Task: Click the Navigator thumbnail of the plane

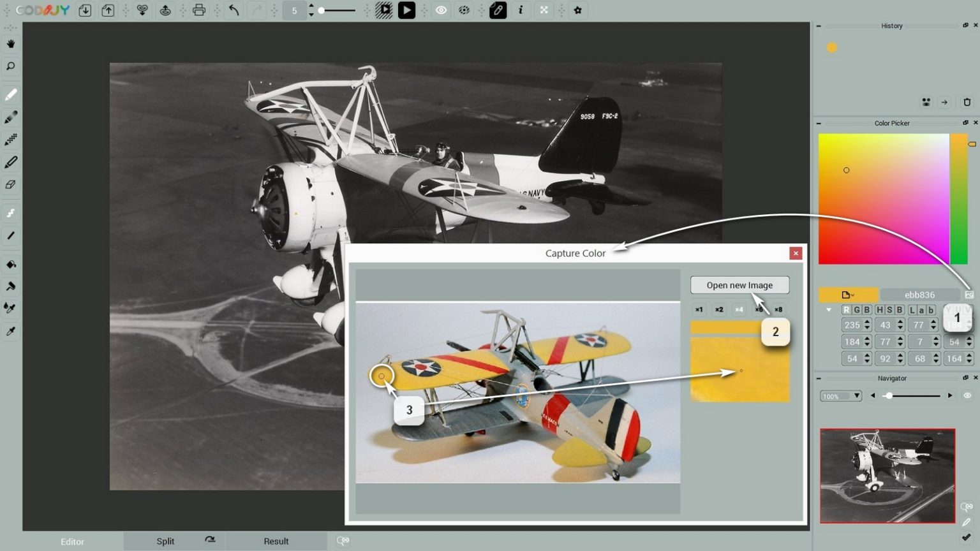Action: [887, 476]
